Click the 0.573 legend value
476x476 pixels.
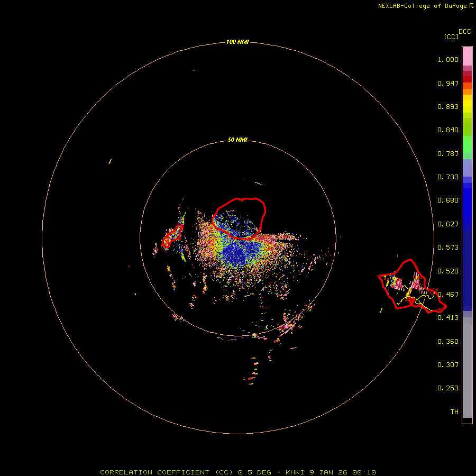pos(448,248)
